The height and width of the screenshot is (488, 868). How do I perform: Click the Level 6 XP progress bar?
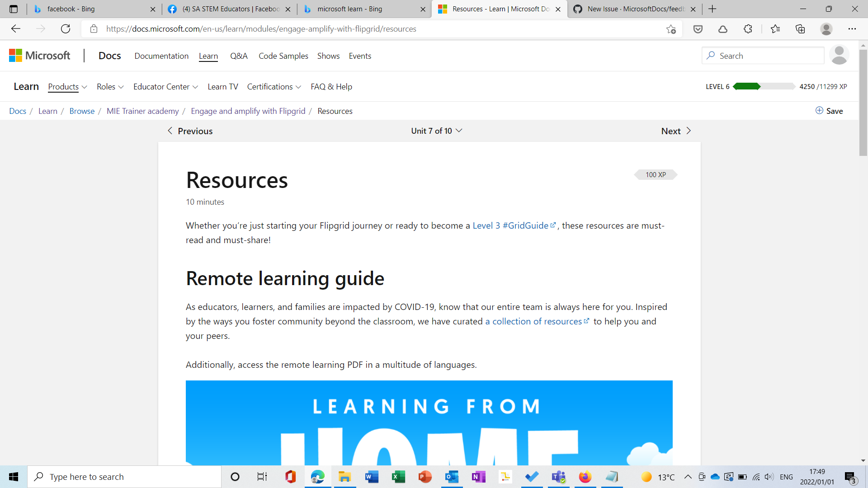(764, 87)
